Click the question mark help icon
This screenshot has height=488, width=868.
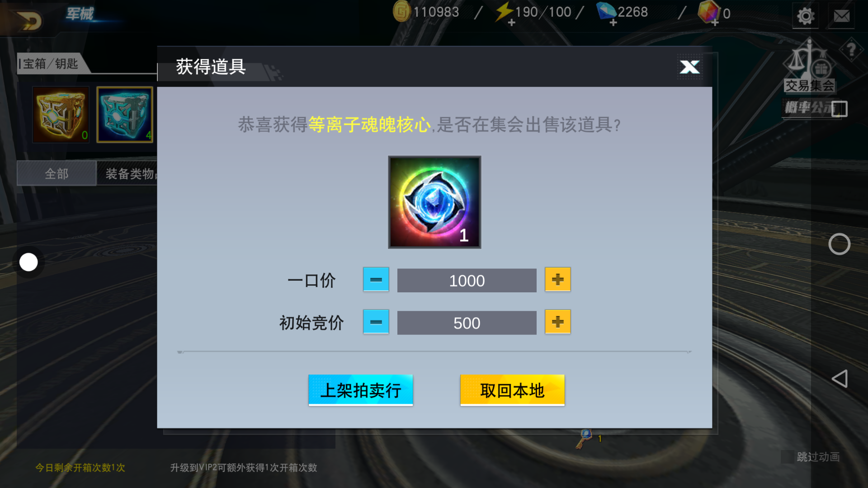tap(851, 49)
